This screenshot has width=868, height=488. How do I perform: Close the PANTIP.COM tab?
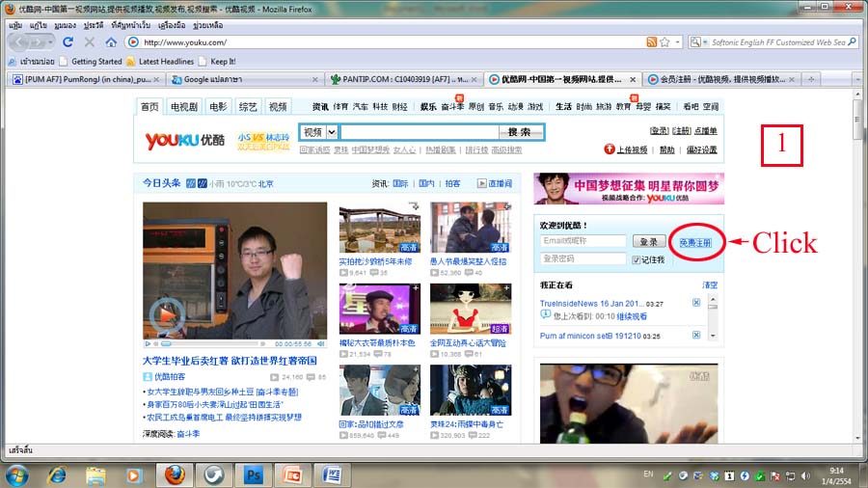[474, 80]
